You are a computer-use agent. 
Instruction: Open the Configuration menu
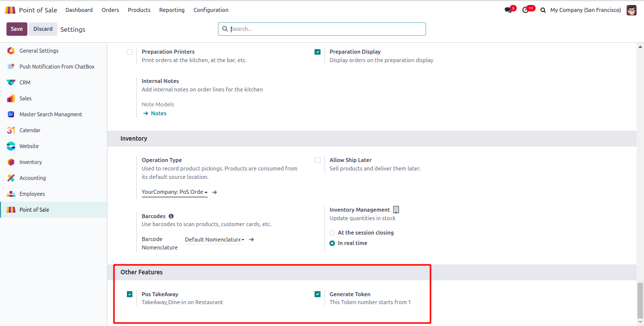[x=211, y=10]
